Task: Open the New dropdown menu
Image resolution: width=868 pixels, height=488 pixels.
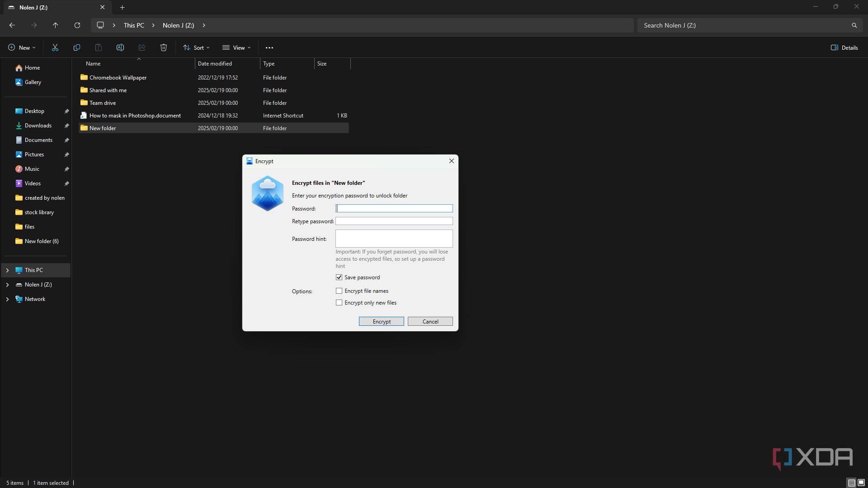Action: 22,47
